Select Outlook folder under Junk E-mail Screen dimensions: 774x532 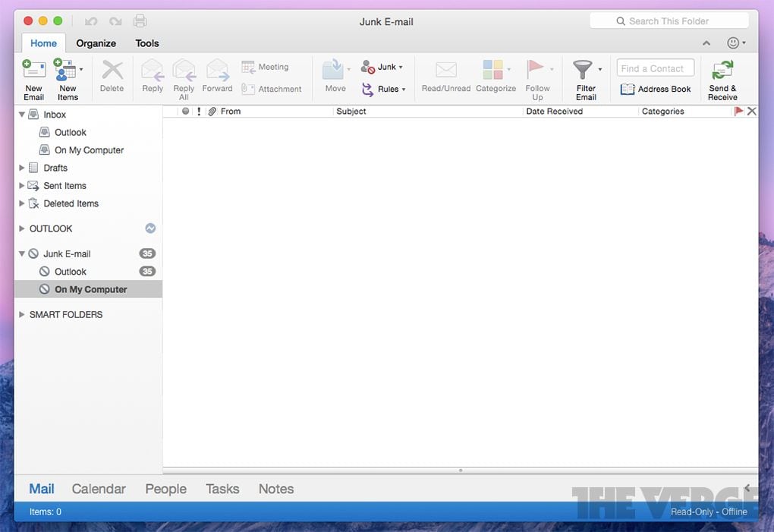tap(71, 272)
